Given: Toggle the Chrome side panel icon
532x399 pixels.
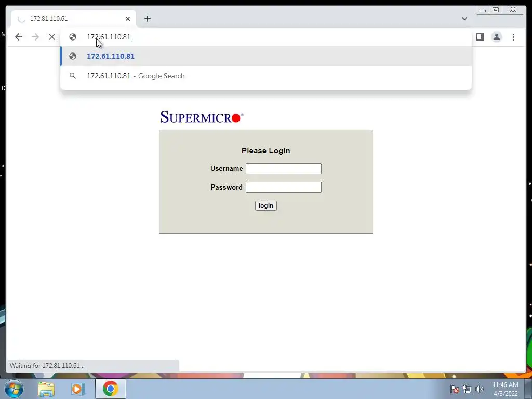Looking at the screenshot, I should pyautogui.click(x=480, y=37).
